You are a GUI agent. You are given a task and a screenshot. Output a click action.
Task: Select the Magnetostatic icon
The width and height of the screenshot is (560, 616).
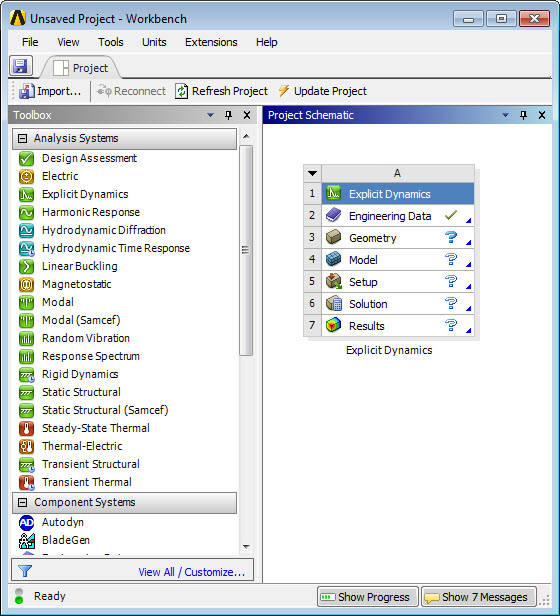point(26,284)
